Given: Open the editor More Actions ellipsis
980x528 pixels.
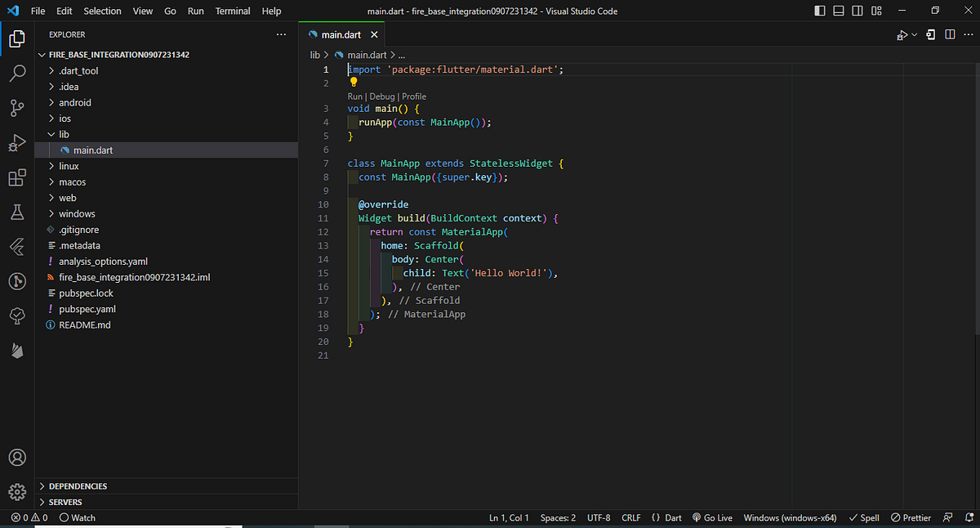Looking at the screenshot, I should tap(968, 34).
